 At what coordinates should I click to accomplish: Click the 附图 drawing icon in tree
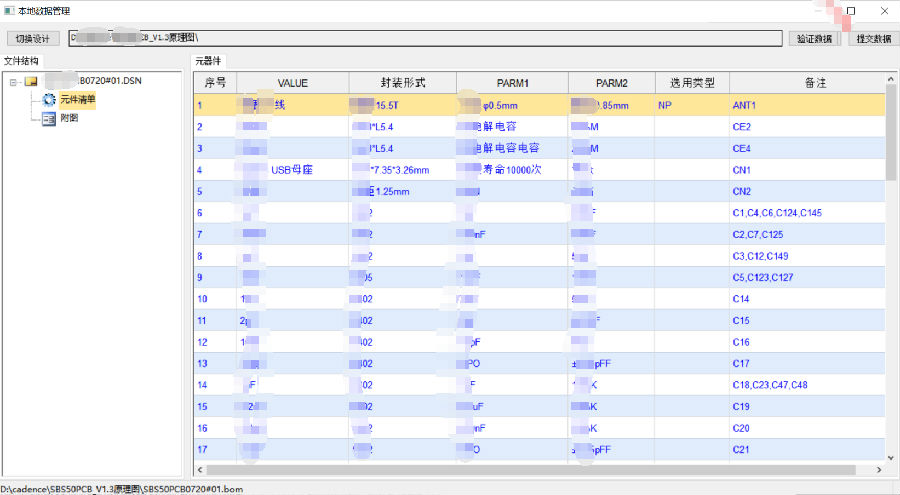pyautogui.click(x=49, y=118)
